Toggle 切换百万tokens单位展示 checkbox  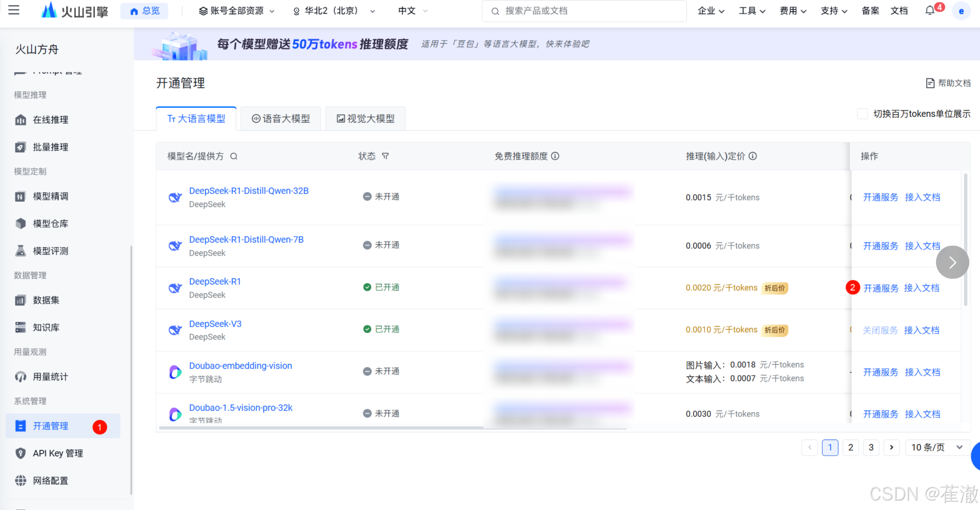pos(862,114)
